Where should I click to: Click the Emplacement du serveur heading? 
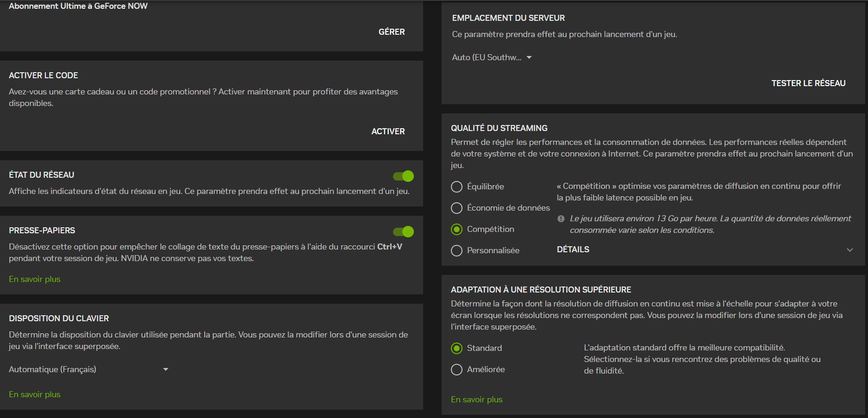[x=508, y=18]
